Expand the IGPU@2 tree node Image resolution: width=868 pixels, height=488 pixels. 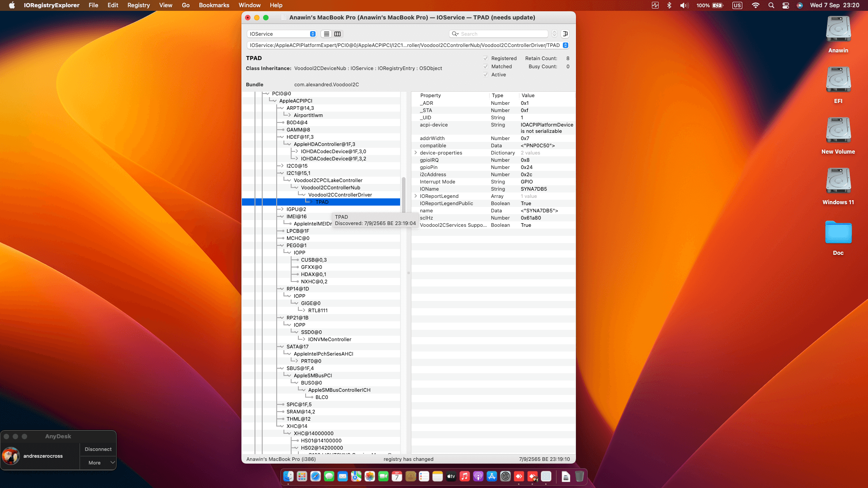(281, 209)
